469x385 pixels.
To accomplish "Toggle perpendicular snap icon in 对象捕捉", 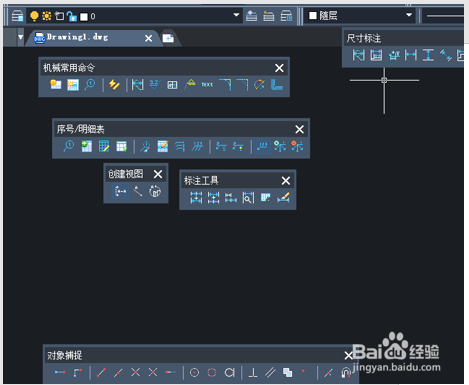I will pos(253,372).
